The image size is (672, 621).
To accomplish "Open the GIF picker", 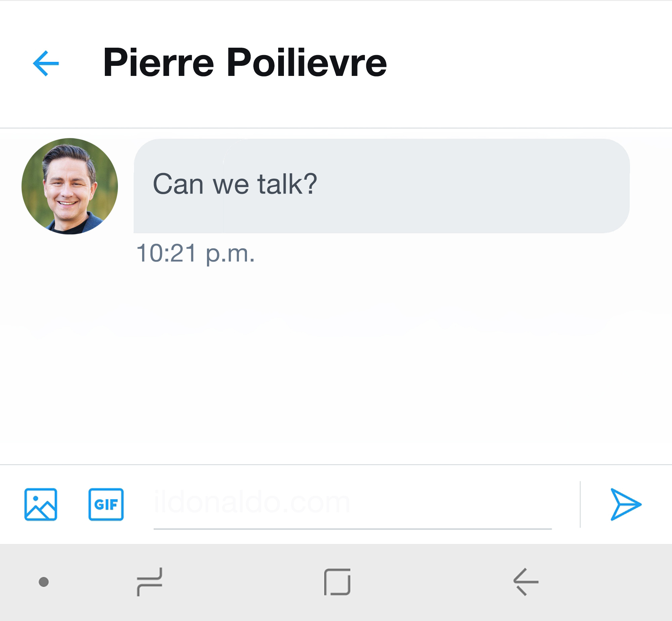I will coord(106,504).
